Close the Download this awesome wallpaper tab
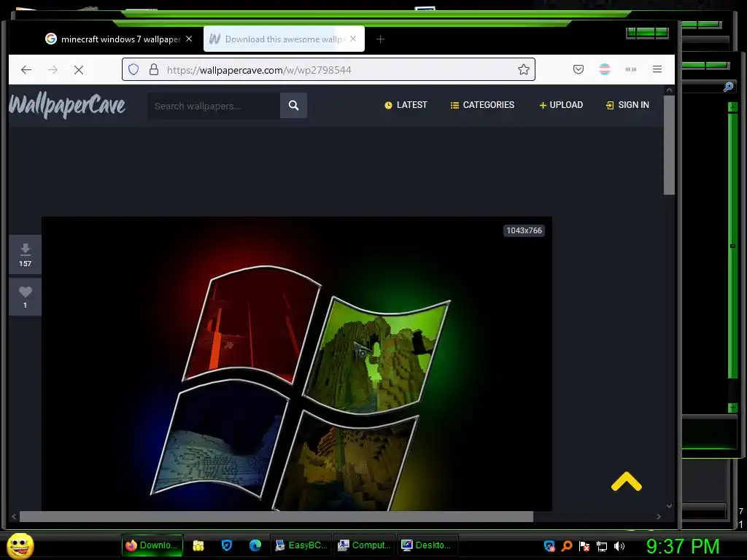747x560 pixels. pyautogui.click(x=353, y=39)
